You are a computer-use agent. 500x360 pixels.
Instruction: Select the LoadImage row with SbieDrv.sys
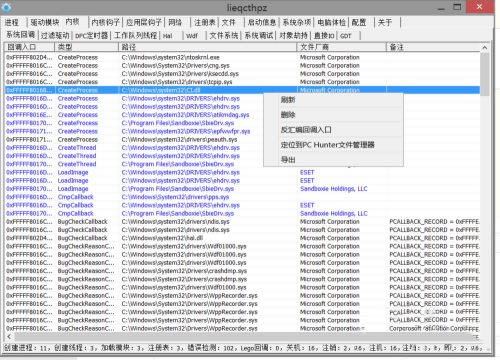(242, 189)
